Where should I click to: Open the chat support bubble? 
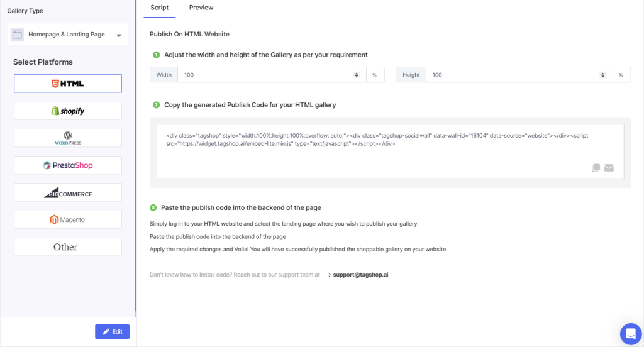pyautogui.click(x=631, y=334)
